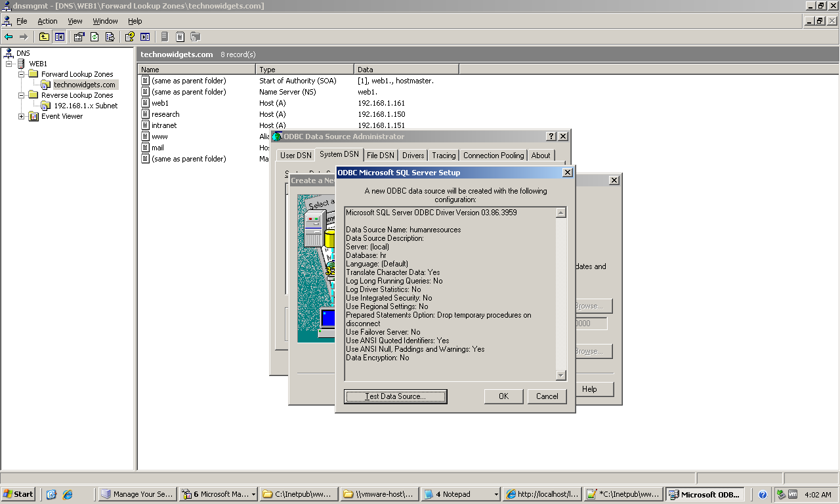Click the Export List toolbar icon
Viewport: 840px width, 504px height.
[110, 37]
